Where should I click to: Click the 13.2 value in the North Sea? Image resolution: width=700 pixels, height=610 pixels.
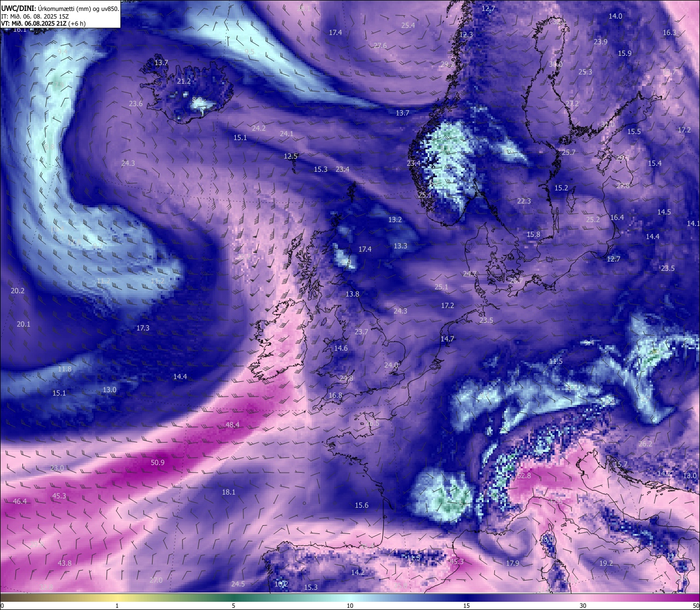(395, 219)
